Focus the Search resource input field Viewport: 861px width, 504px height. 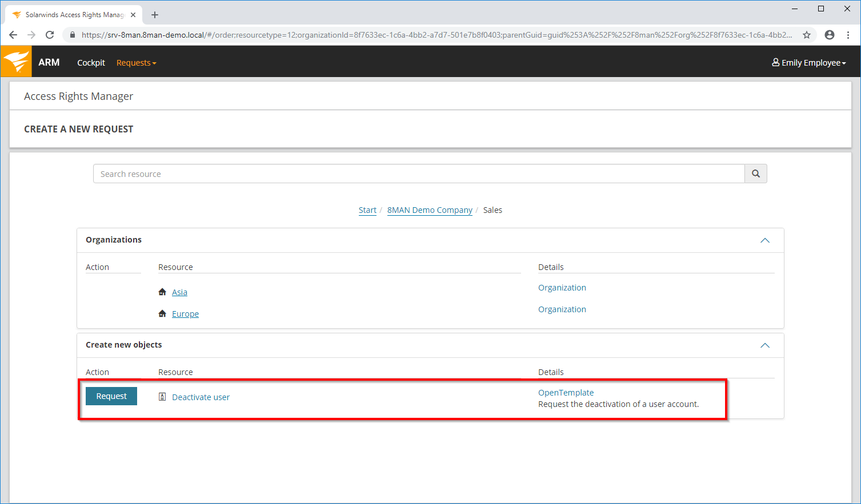(418, 174)
